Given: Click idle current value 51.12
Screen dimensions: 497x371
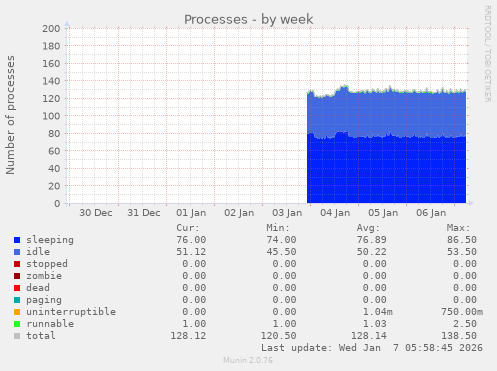Looking at the screenshot, I should [191, 252].
